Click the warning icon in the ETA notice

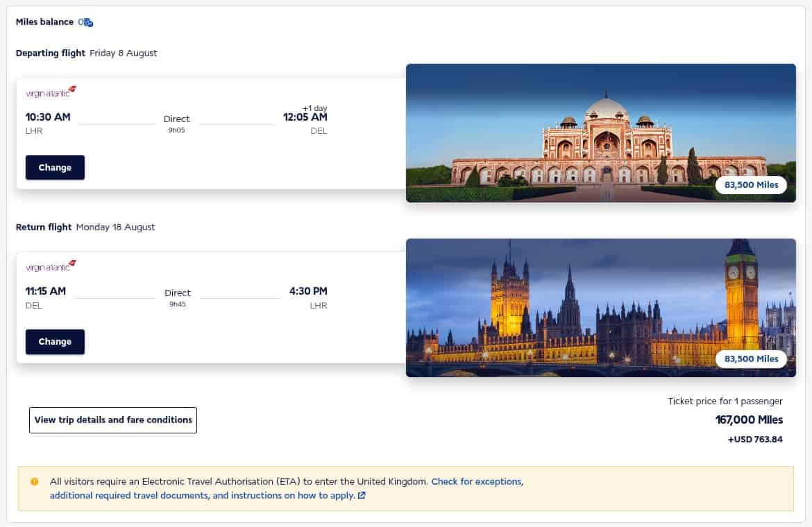34,481
